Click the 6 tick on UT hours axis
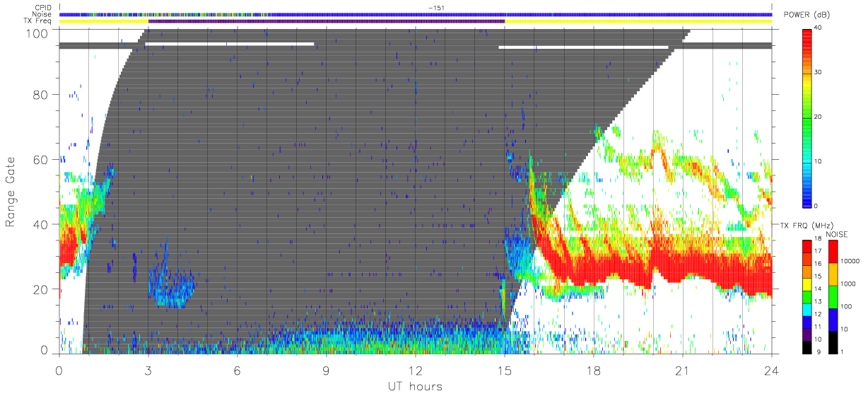This screenshot has width=868, height=401. point(237,370)
